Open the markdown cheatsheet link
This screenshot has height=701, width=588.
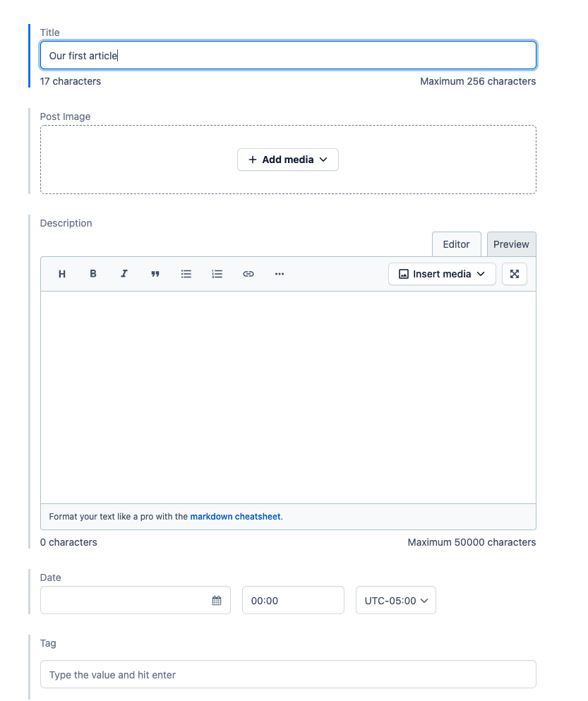(235, 517)
